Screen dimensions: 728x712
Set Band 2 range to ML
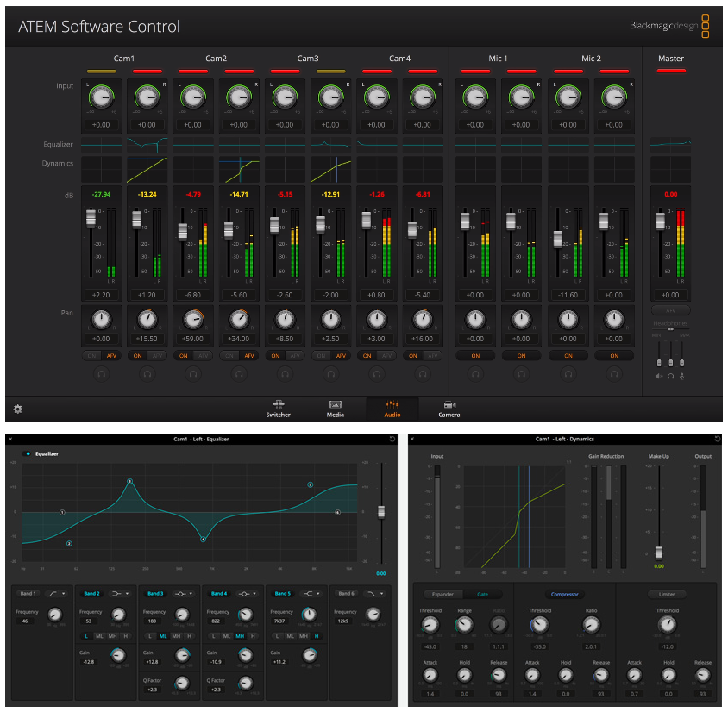click(x=99, y=636)
